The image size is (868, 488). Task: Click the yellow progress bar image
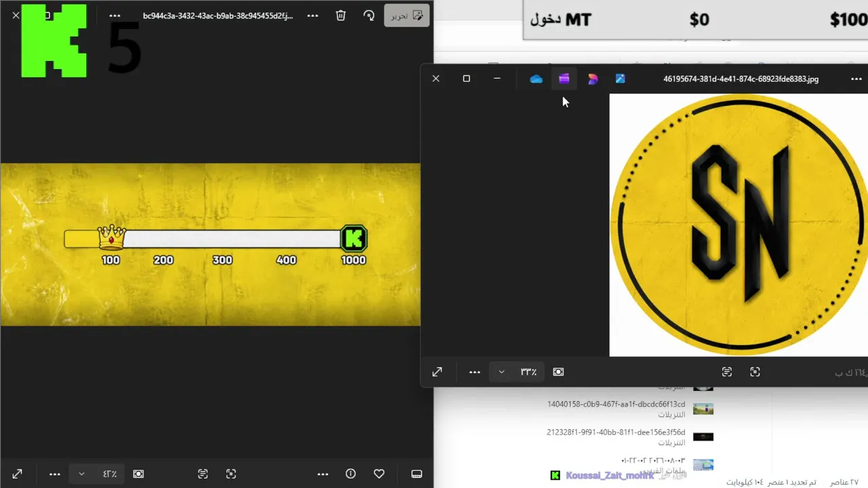point(210,245)
